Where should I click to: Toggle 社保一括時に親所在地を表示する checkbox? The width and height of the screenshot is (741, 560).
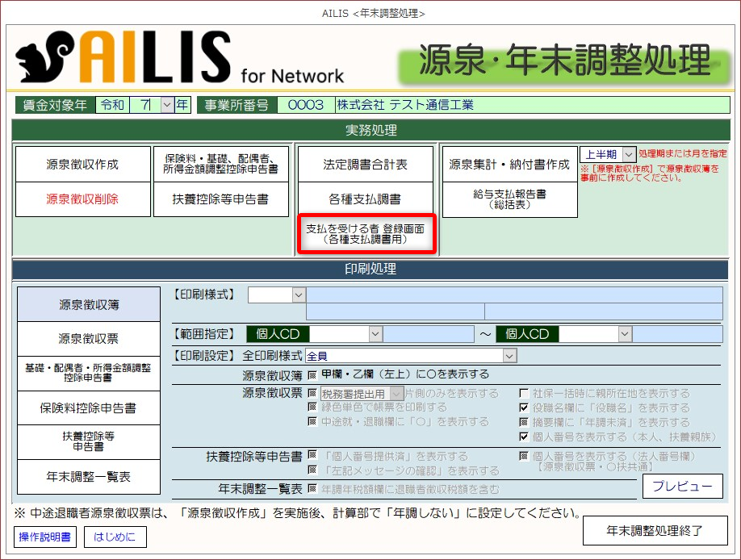(523, 394)
